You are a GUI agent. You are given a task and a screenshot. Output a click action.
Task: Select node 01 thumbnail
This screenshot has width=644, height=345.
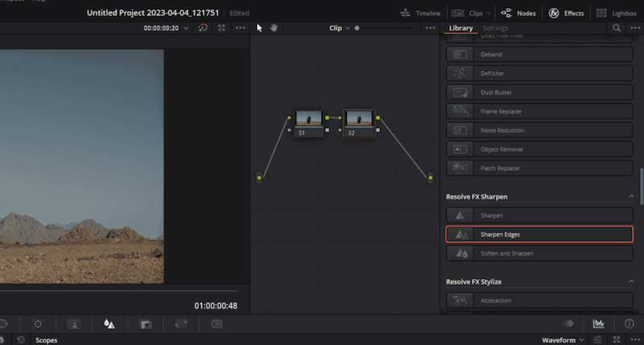309,118
